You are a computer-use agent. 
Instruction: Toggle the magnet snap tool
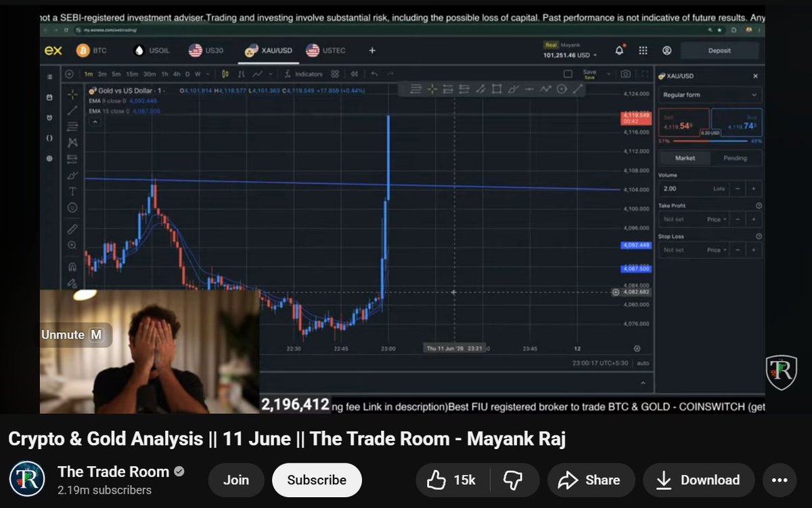tap(72, 267)
